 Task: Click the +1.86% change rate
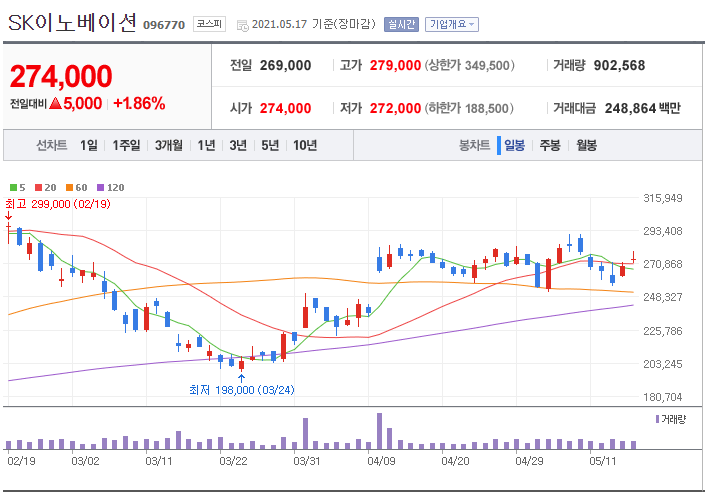pyautogui.click(x=139, y=103)
